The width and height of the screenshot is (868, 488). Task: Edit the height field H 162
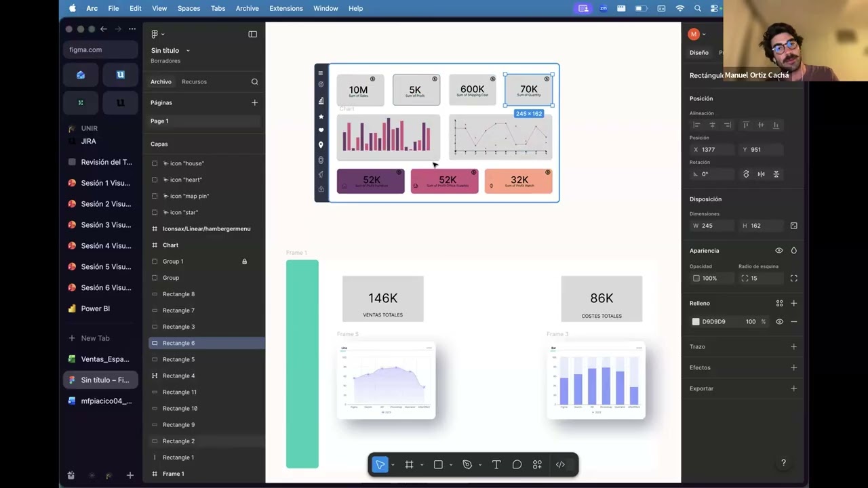coord(762,226)
